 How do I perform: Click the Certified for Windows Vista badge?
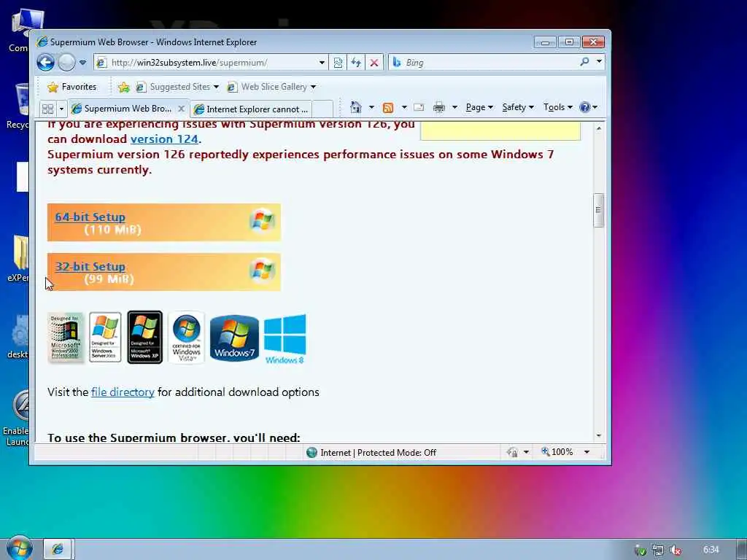pyautogui.click(x=186, y=338)
